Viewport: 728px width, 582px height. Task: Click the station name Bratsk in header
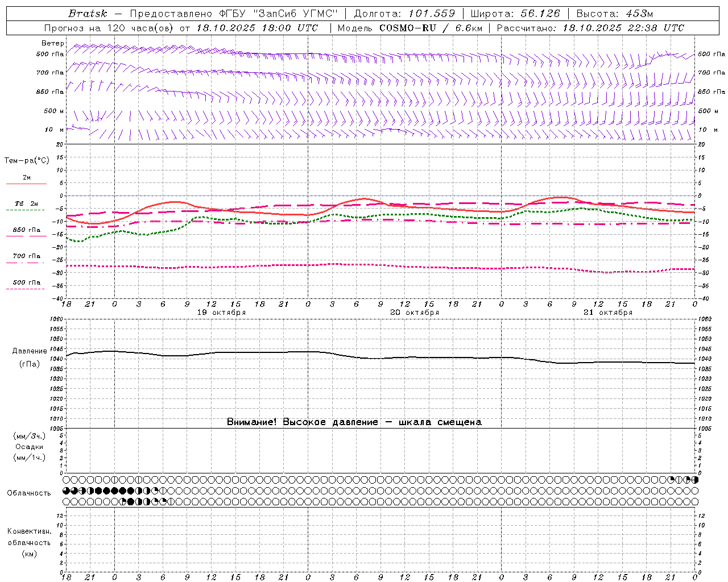88,14
